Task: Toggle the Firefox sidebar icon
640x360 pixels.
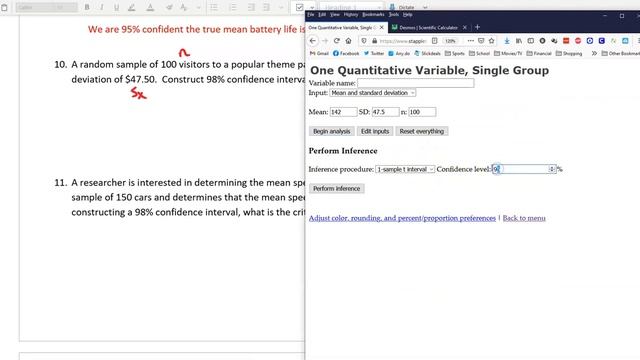Action: tap(530, 41)
